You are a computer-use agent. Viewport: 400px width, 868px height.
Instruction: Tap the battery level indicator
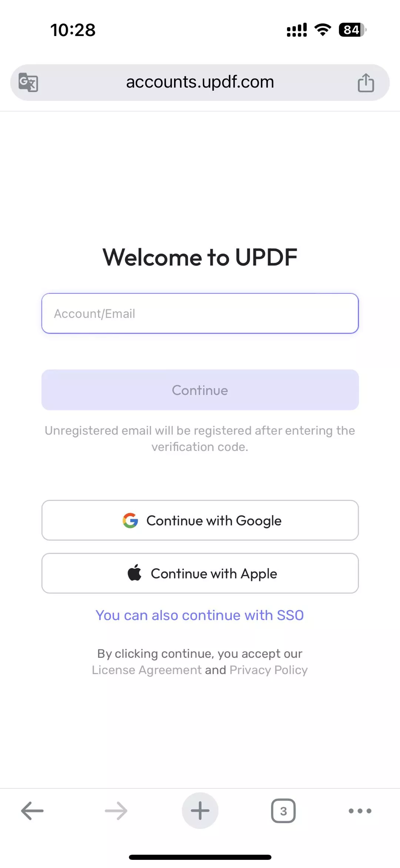pos(352,30)
